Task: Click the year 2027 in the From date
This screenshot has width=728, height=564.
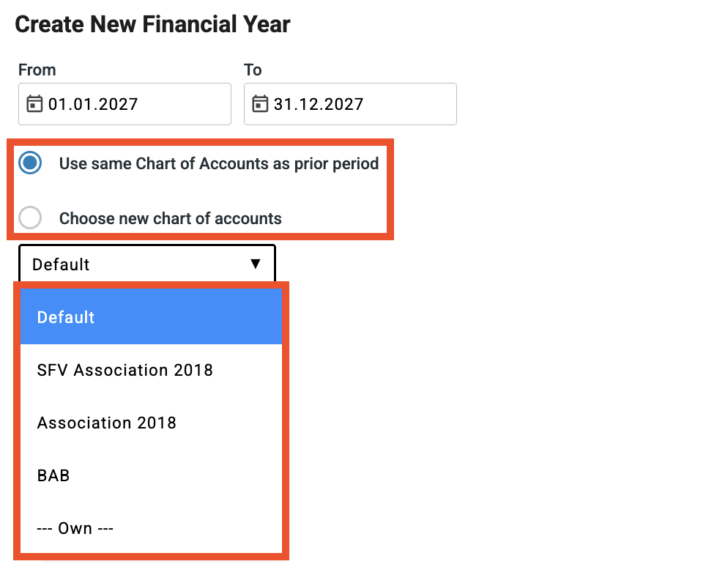Action: coord(119,104)
